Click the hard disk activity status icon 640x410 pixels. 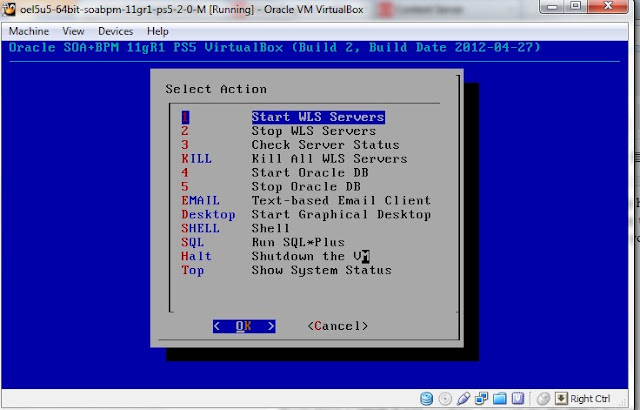(x=427, y=398)
